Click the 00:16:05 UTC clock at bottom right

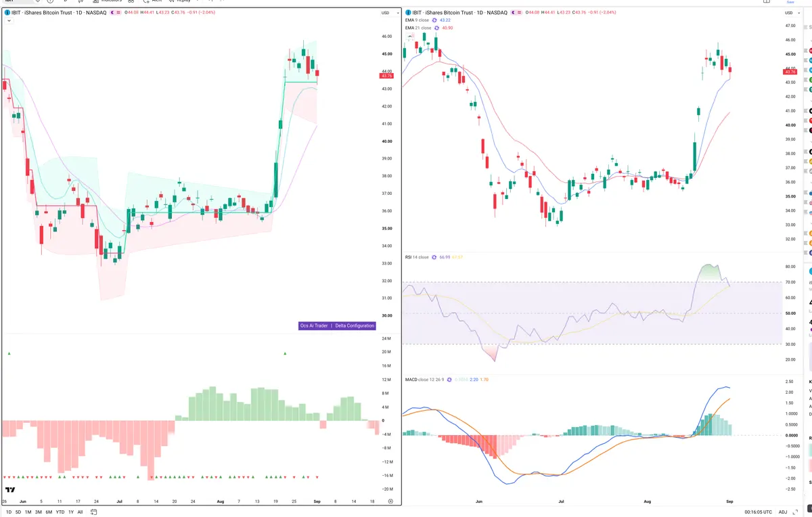759,512
